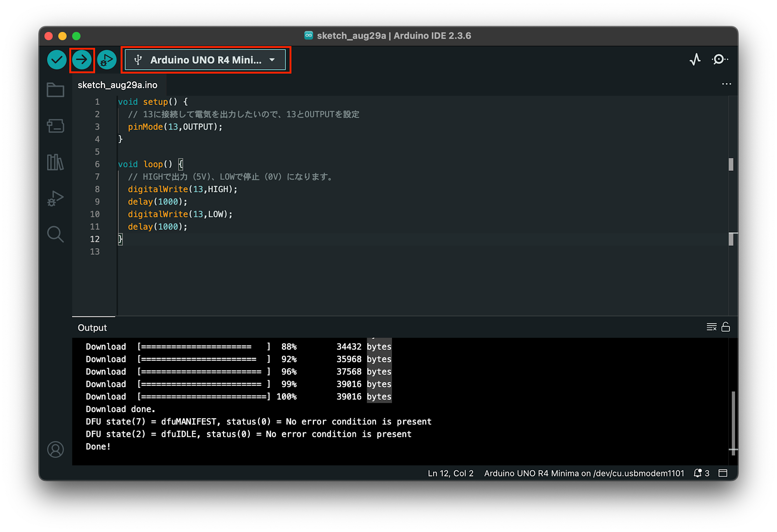Open the Search sidebar panel
The width and height of the screenshot is (777, 532).
[x=56, y=234]
